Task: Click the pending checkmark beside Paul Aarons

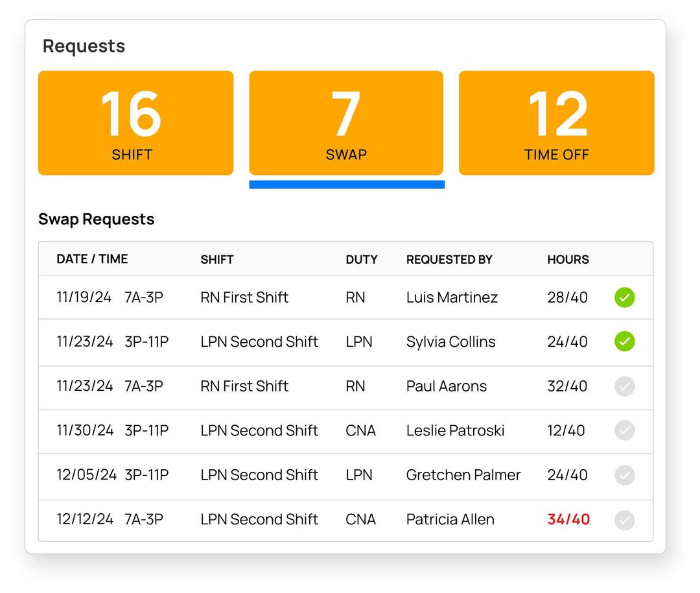Action: [624, 386]
